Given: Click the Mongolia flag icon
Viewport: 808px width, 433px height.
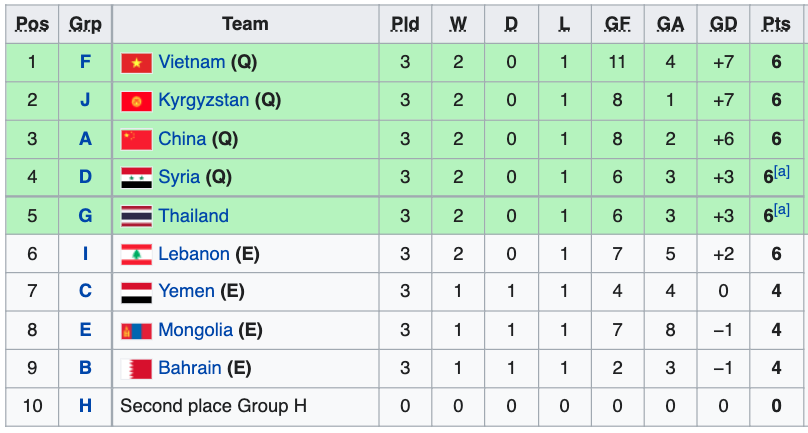Looking at the screenshot, I should click(x=137, y=330).
